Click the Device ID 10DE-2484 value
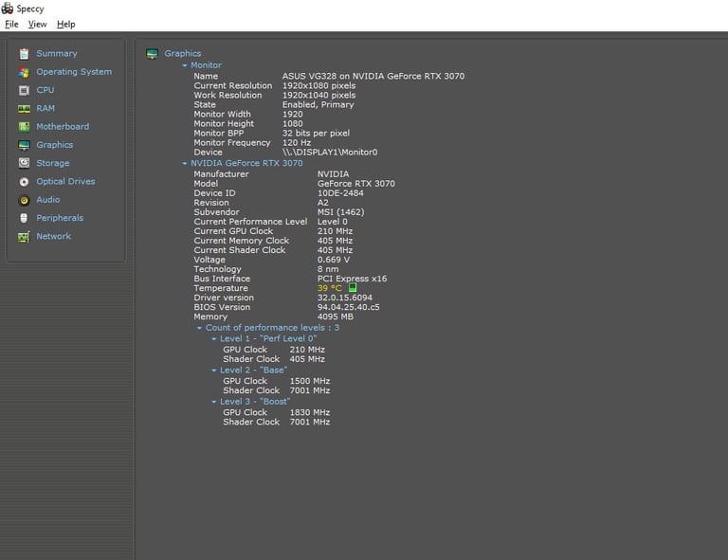 (x=340, y=193)
